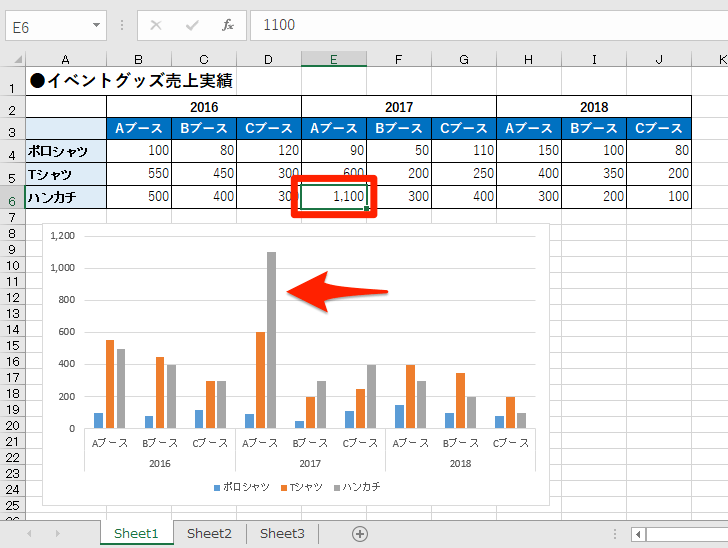
Task: Select cell B5 containing 550
Action: (x=139, y=174)
